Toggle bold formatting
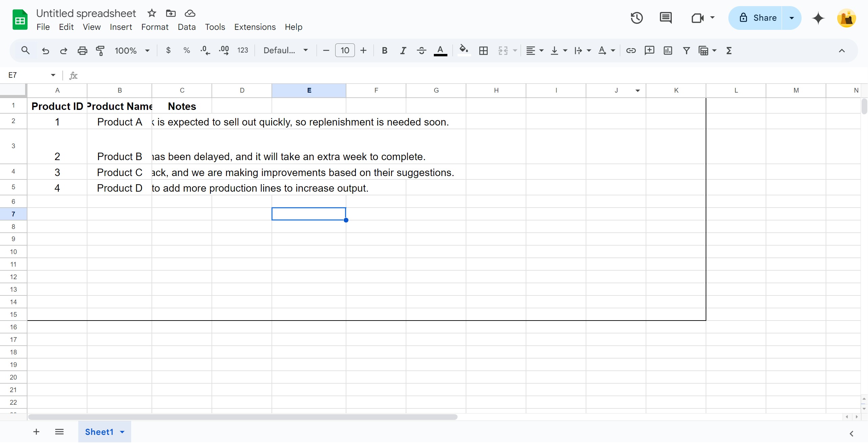868x443 pixels. tap(384, 51)
